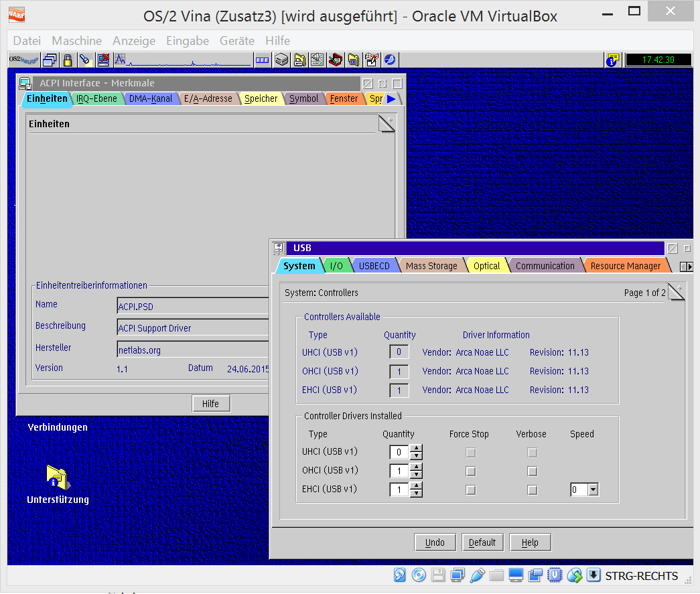Image resolution: width=700 pixels, height=594 pixels.
Task: Click the flashlight find objects icon
Action: 85,60
